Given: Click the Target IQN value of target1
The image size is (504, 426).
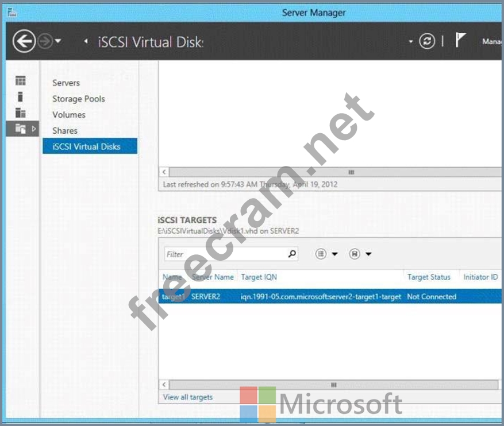Looking at the screenshot, I should click(321, 297).
